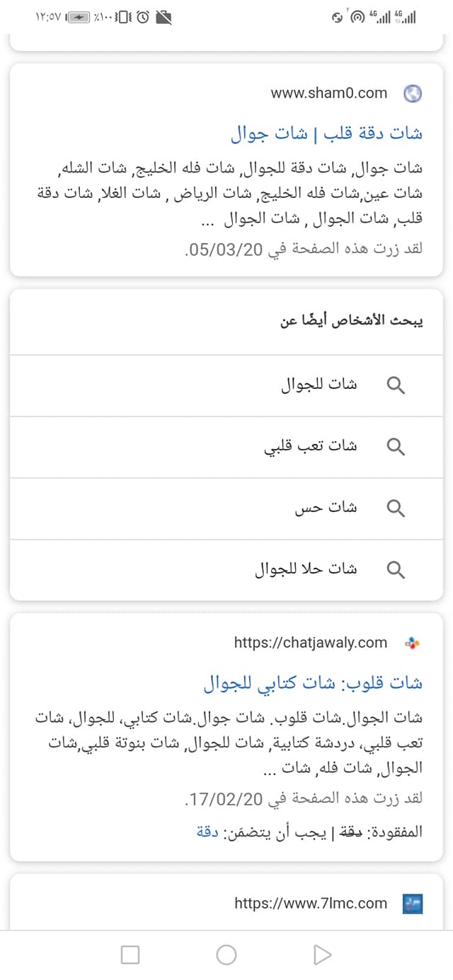
Task: Tap the search icon next to شات حس
Action: [396, 508]
